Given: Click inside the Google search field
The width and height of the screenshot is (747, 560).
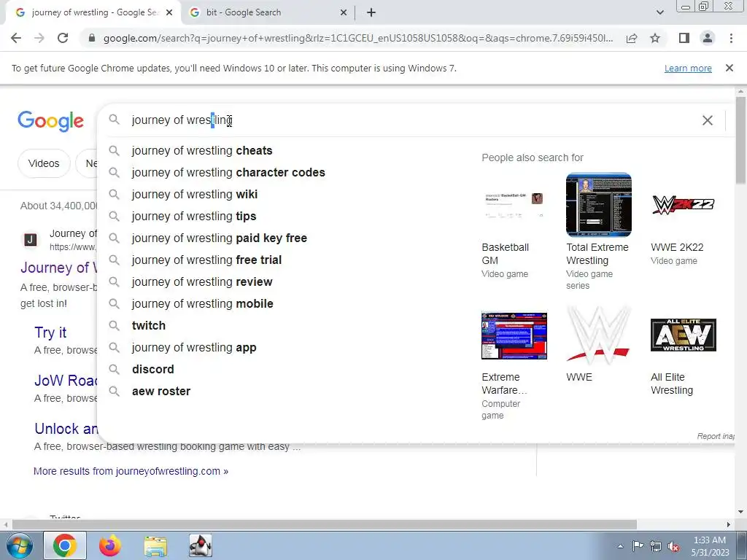Looking at the screenshot, I should 410,120.
